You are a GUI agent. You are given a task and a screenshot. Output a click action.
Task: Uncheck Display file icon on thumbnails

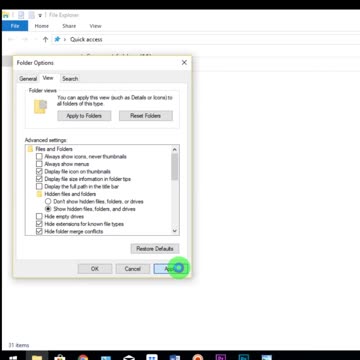point(39,171)
